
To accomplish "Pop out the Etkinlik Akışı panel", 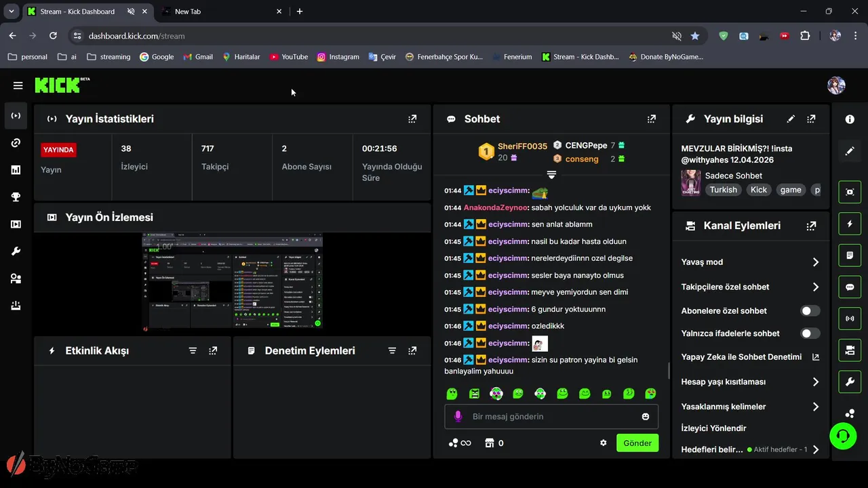I will point(213,350).
